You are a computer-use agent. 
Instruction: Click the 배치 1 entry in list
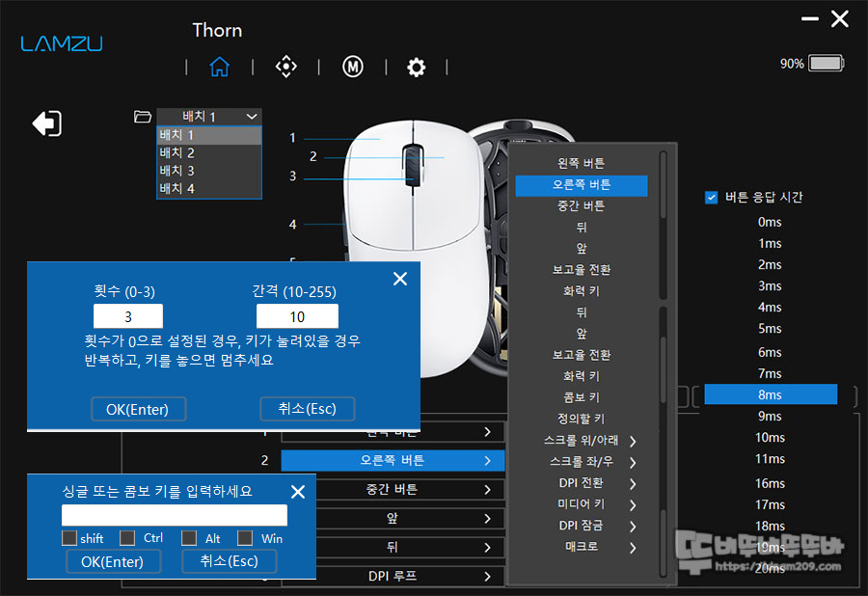coord(208,135)
